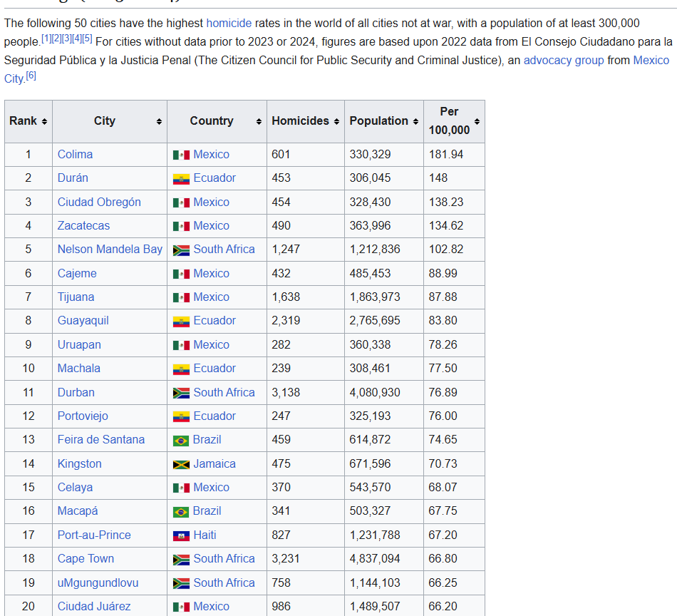Click the Mexico flag icon in Celaya row

(x=181, y=488)
